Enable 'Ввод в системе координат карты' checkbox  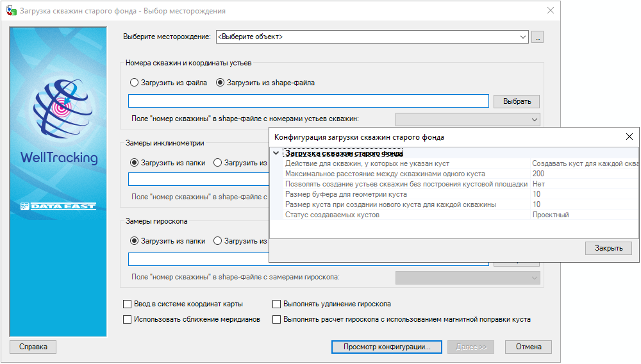pyautogui.click(x=127, y=304)
